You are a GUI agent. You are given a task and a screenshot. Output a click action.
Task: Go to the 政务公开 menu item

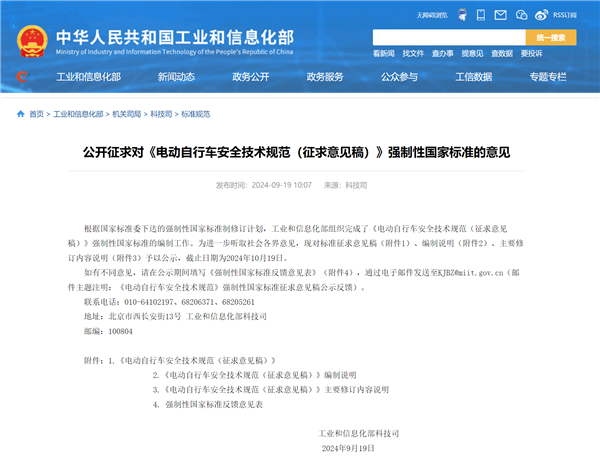(x=251, y=77)
